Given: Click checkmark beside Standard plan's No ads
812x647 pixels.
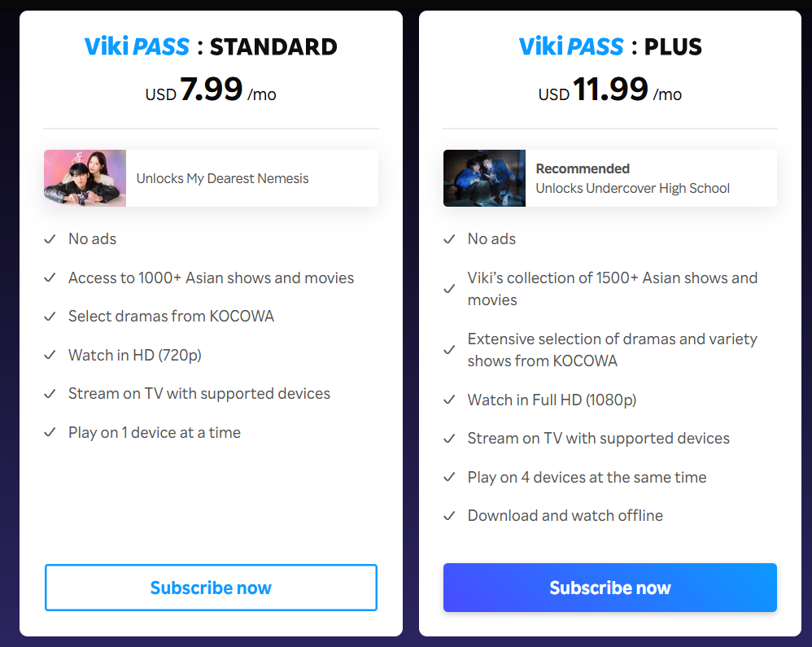Looking at the screenshot, I should (x=50, y=238).
